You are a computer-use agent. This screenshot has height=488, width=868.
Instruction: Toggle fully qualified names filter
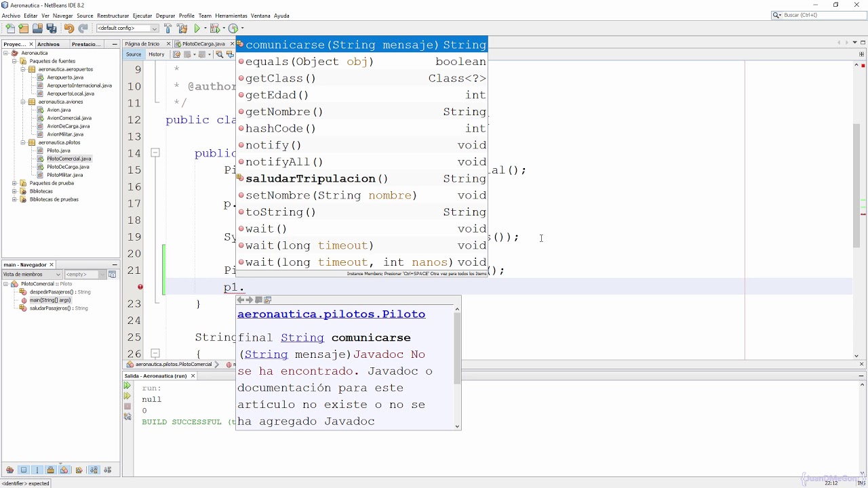pyautogui.click(x=79, y=470)
